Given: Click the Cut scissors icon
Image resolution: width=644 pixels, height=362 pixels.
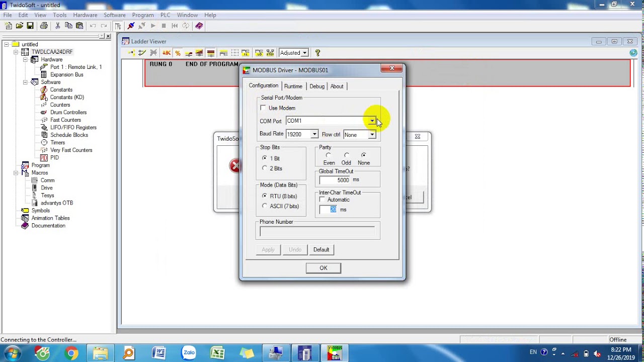Looking at the screenshot, I should 58,26.
